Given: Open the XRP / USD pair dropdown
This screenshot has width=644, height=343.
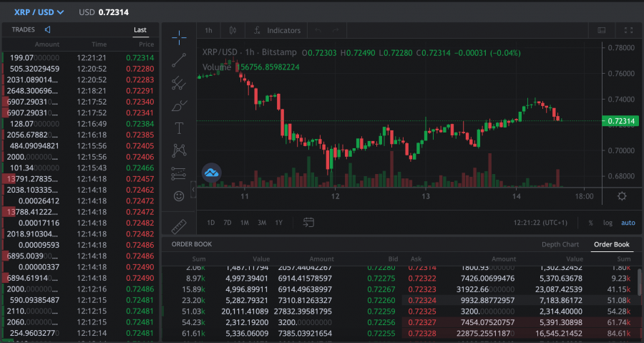Looking at the screenshot, I should 39,12.
